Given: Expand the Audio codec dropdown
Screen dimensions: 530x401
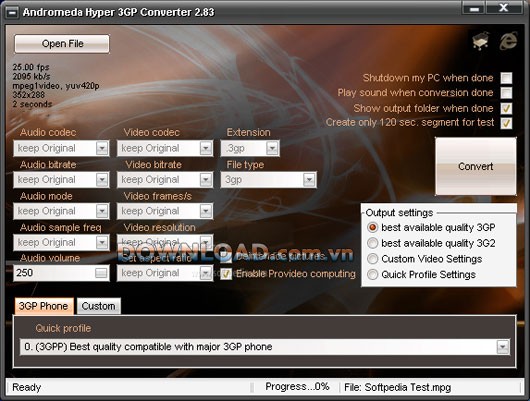Looking at the screenshot, I should click(102, 148).
